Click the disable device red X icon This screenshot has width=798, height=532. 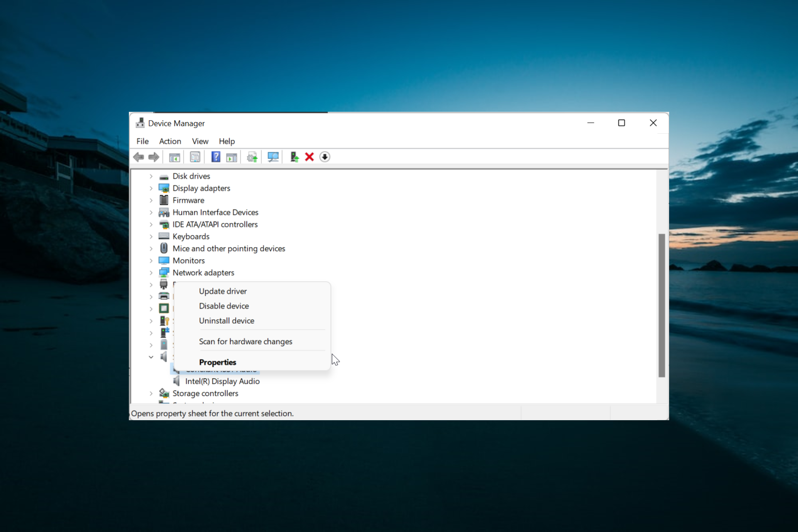(309, 157)
